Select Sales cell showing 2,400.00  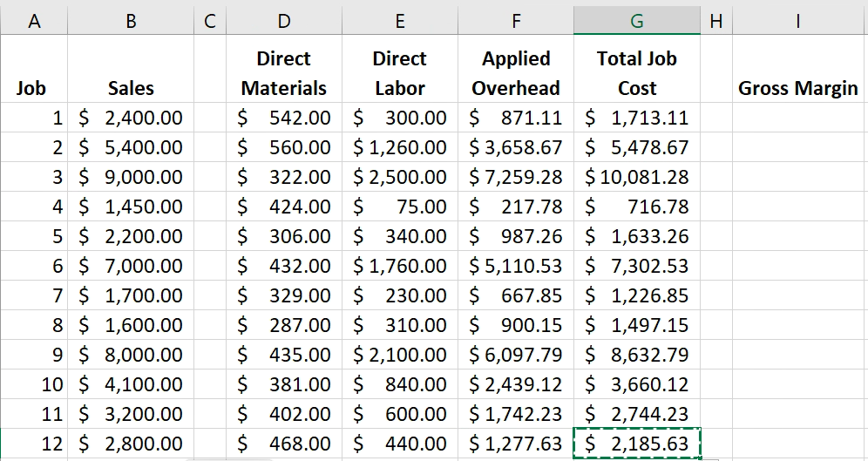pos(131,118)
